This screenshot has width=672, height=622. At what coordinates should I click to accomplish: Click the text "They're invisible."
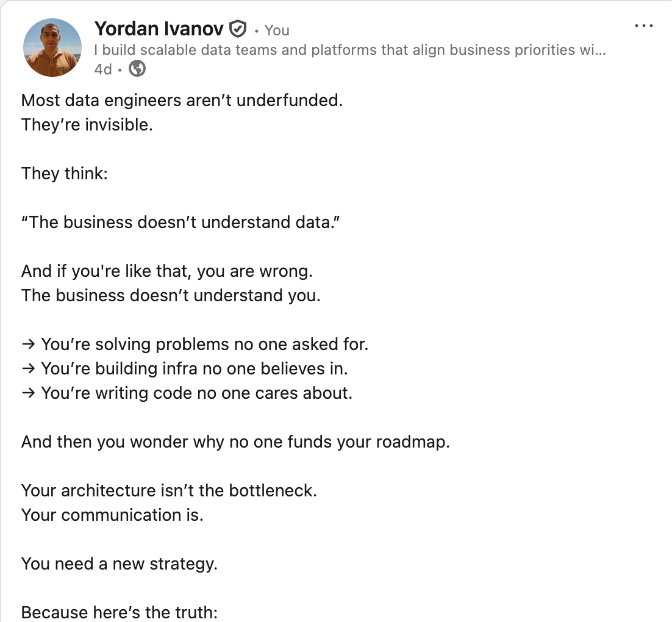[x=87, y=125]
